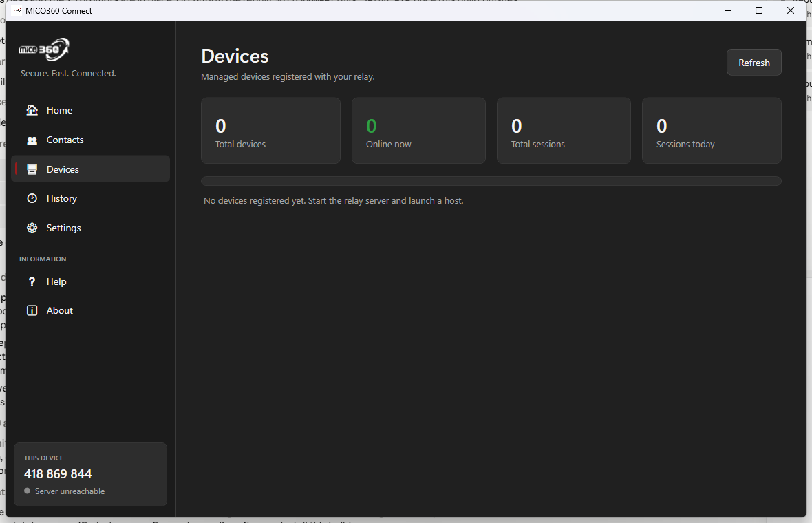Click the Settings gear icon
The width and height of the screenshot is (812, 523).
pyautogui.click(x=32, y=228)
